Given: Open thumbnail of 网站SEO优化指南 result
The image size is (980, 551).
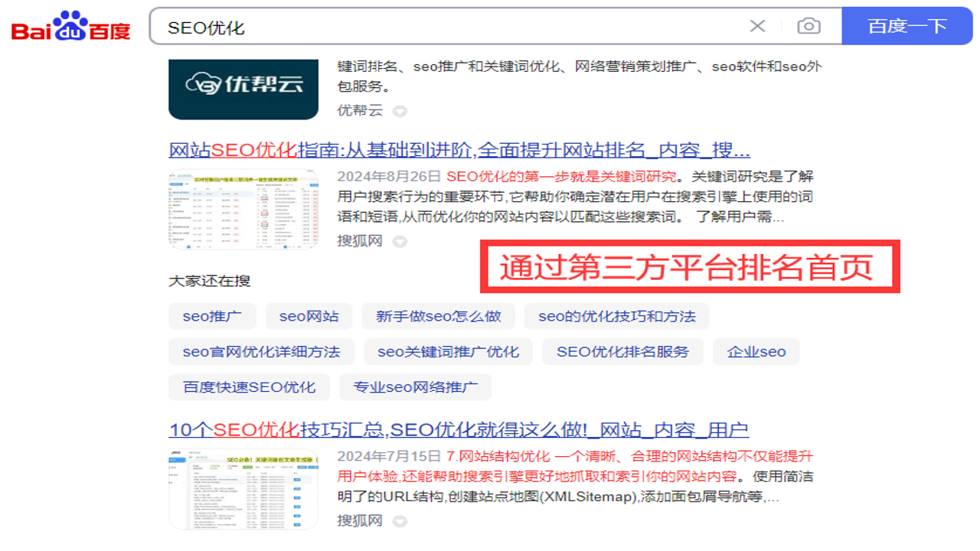Looking at the screenshot, I should 243,210.
